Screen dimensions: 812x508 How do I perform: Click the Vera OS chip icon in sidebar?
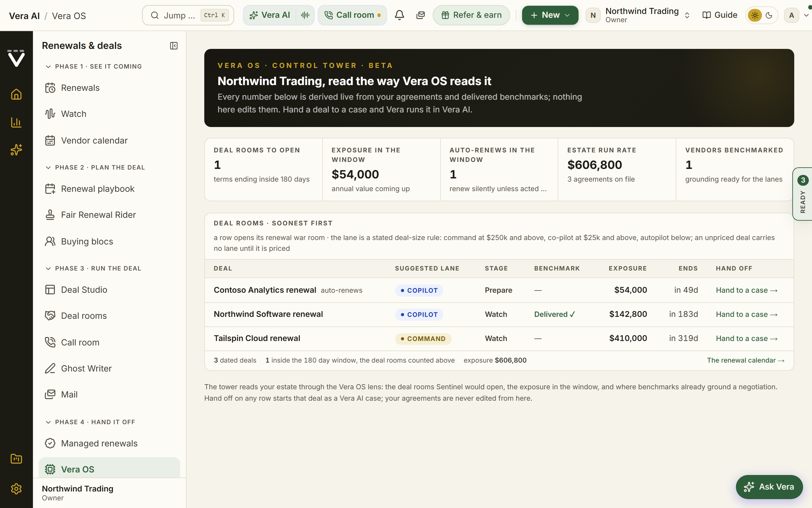click(50, 469)
